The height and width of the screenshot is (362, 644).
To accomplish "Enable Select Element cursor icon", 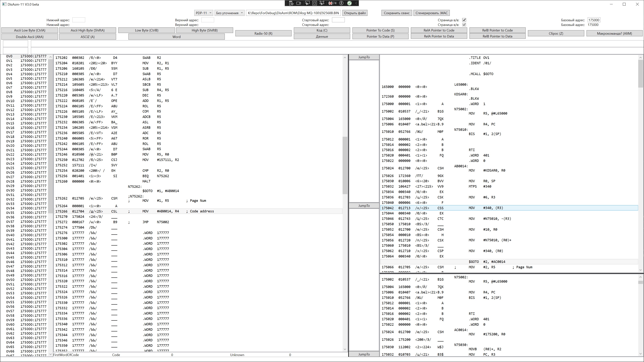I will coord(307,3).
